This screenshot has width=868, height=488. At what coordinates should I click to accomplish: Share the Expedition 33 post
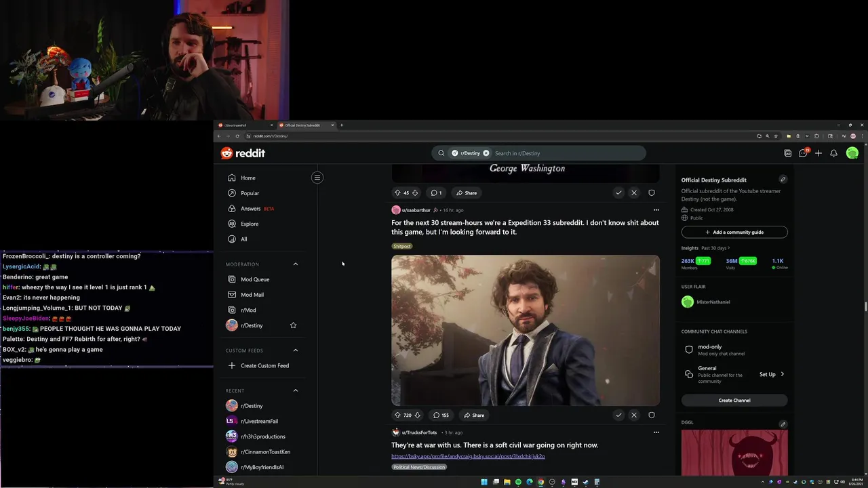click(474, 415)
